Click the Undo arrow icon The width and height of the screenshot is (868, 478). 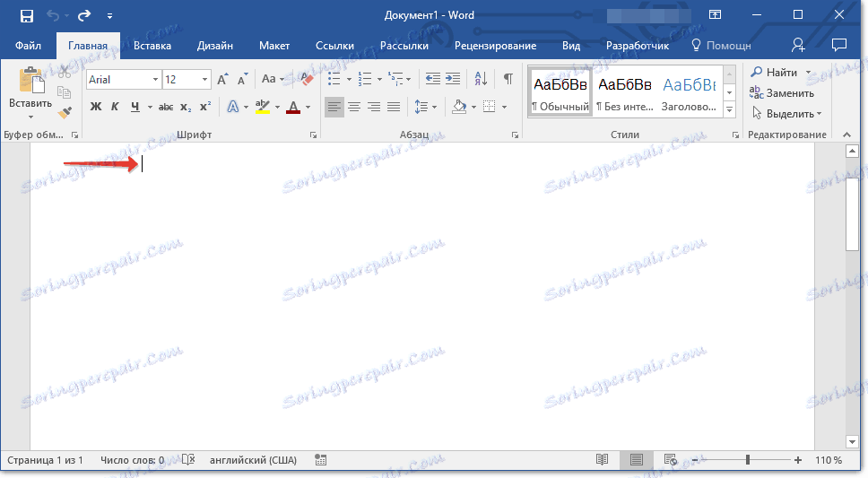pos(53,15)
